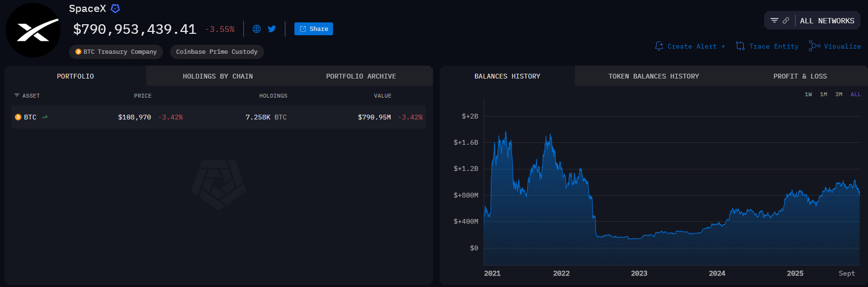Image resolution: width=868 pixels, height=287 pixels.
Task: Set chart range to 3M
Action: [838, 94]
